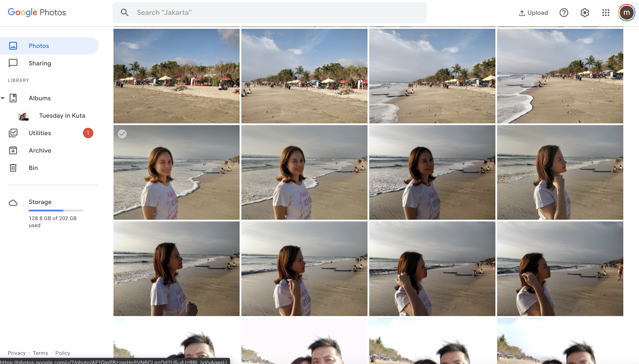Open Archive in the sidebar
The height and width of the screenshot is (364, 639).
click(x=40, y=150)
